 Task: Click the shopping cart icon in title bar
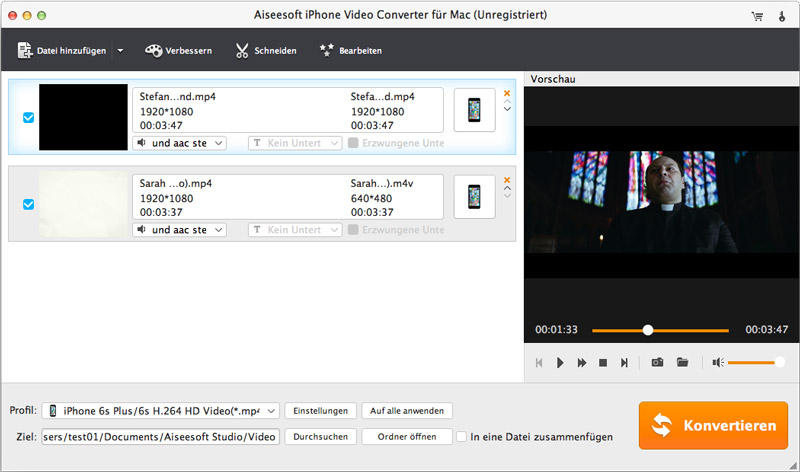[758, 16]
